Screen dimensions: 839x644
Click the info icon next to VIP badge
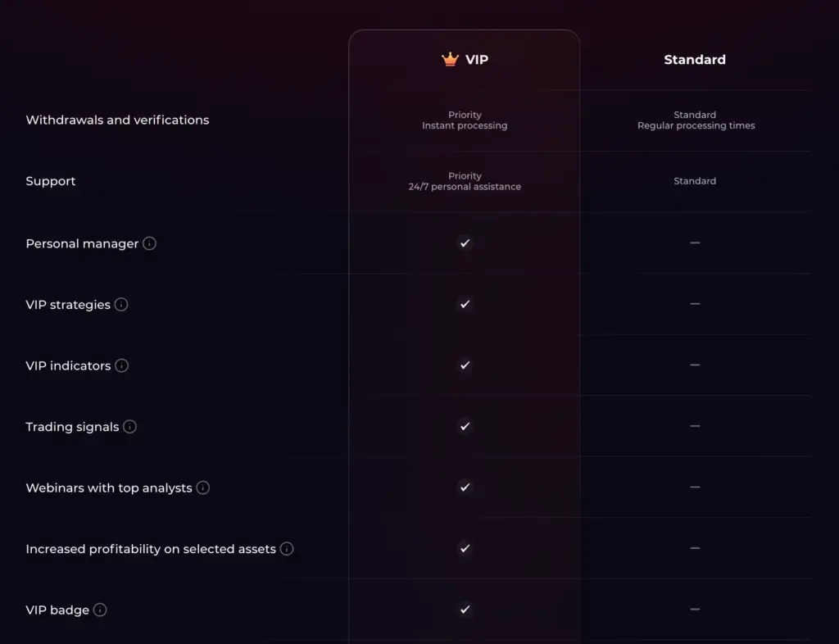pyautogui.click(x=100, y=610)
